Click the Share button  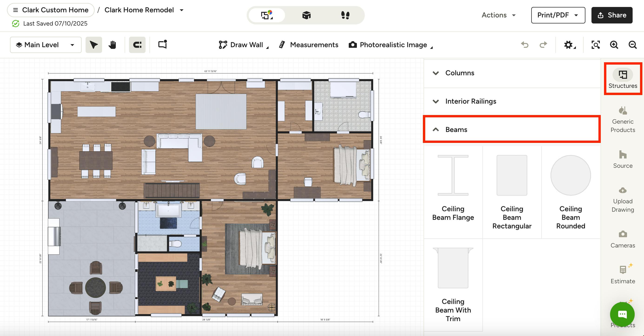coord(612,15)
